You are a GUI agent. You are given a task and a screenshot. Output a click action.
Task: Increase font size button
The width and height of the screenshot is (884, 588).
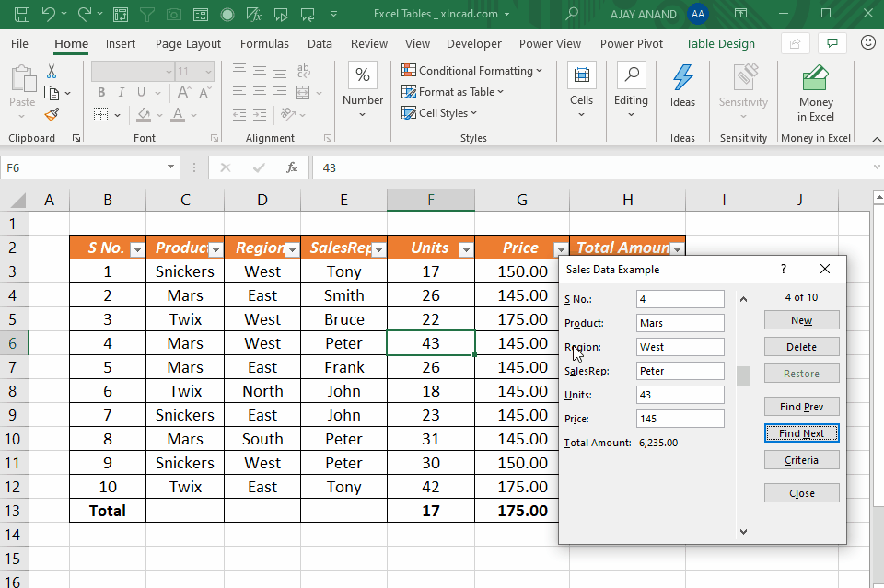pos(184,92)
